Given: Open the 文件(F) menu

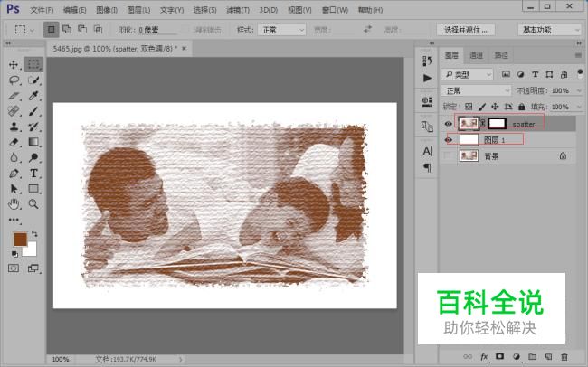Looking at the screenshot, I should click(42, 10).
